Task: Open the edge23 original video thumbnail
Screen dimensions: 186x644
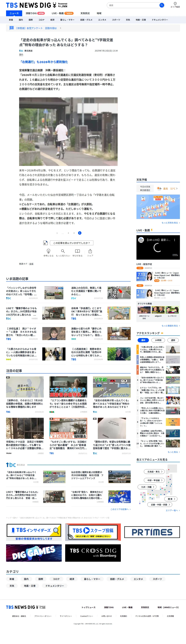Action: 158,310
